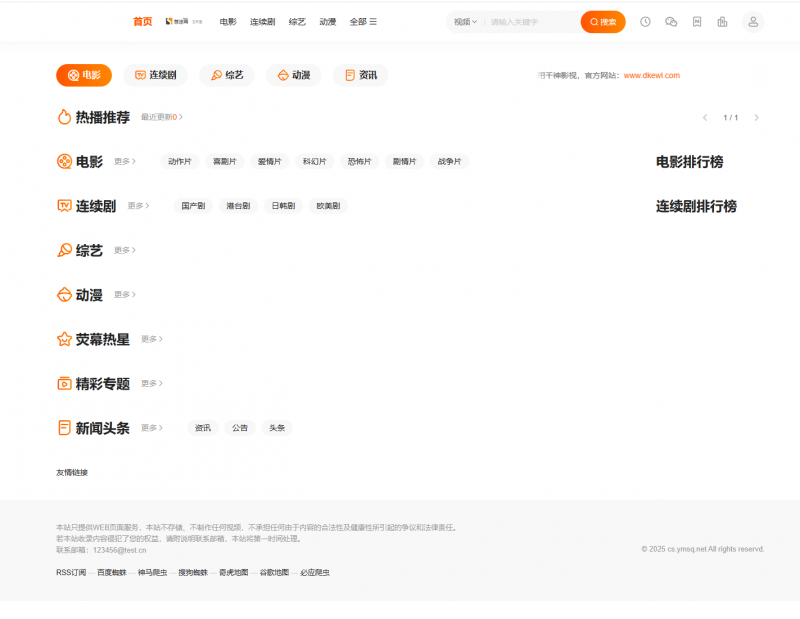Open the 视频 search type dropdown
The image size is (800, 619).
click(x=462, y=21)
